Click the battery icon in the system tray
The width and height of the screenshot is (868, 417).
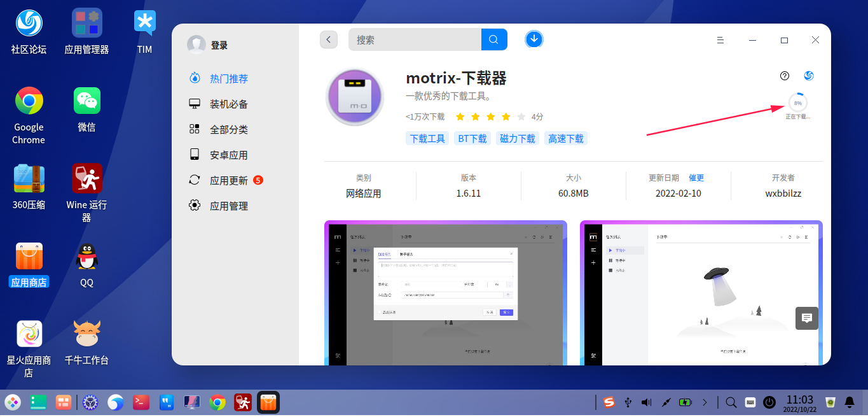(x=685, y=402)
